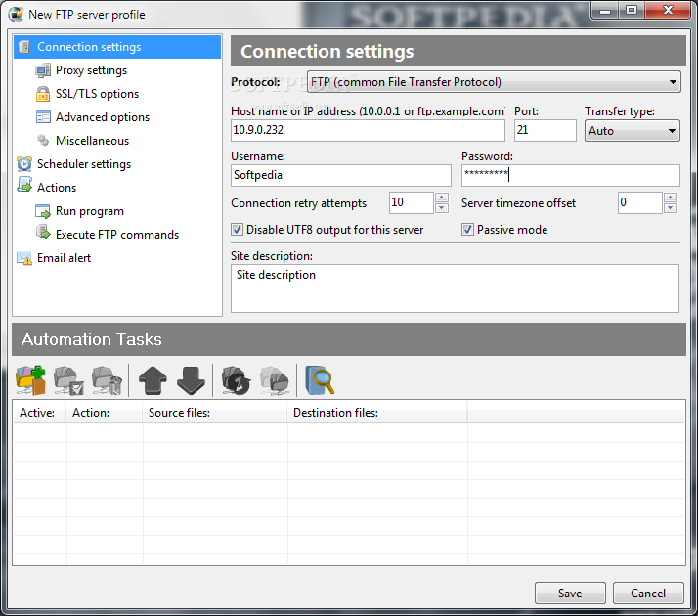The image size is (698, 616).
Task: Click the Actions script icon
Action: [24, 185]
